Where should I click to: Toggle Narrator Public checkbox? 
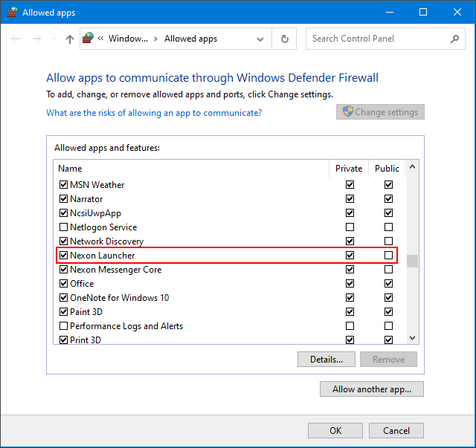point(388,199)
